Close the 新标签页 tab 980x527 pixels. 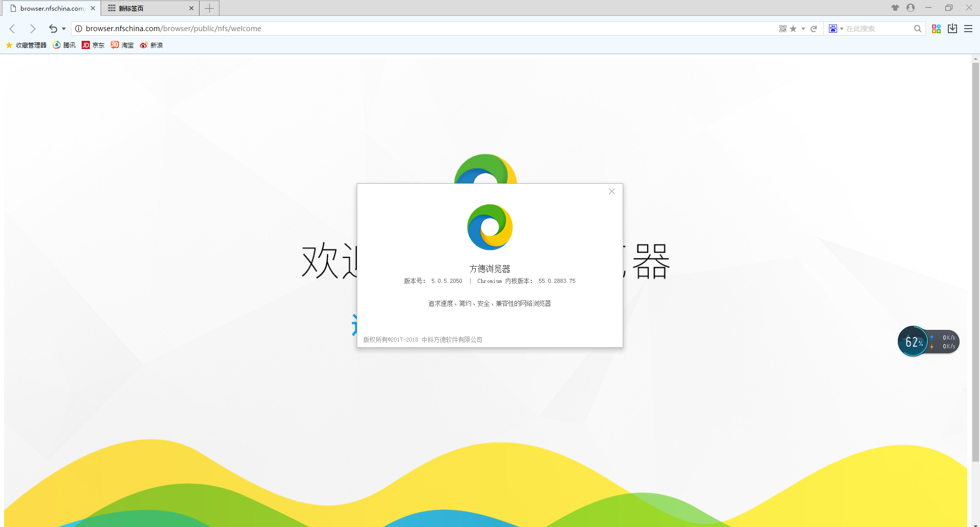(191, 8)
